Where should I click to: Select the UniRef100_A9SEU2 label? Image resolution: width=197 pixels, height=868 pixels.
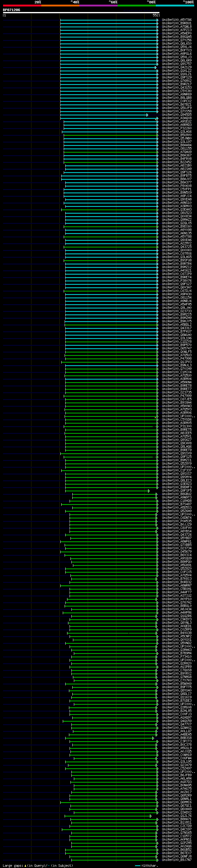click(177, 121)
